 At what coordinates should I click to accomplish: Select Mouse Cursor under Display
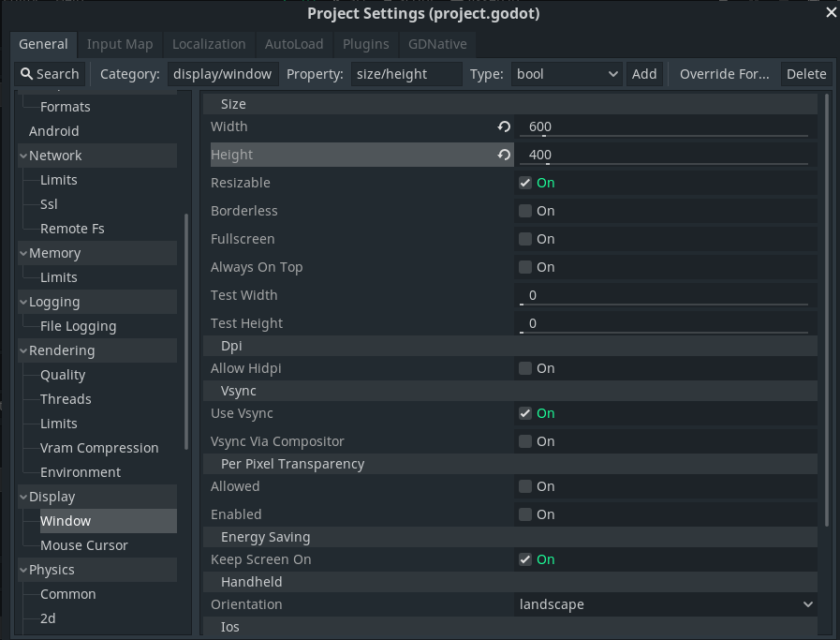click(84, 544)
